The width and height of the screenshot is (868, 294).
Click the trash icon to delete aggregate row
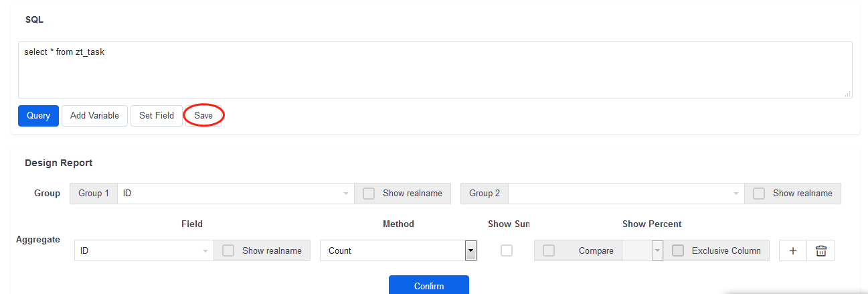pyautogui.click(x=821, y=250)
